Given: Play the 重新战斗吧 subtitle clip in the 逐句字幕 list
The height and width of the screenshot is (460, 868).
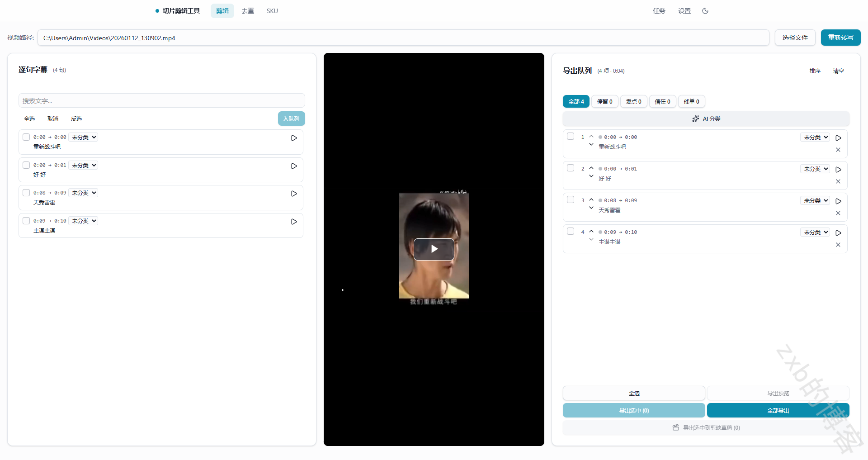Looking at the screenshot, I should [294, 138].
